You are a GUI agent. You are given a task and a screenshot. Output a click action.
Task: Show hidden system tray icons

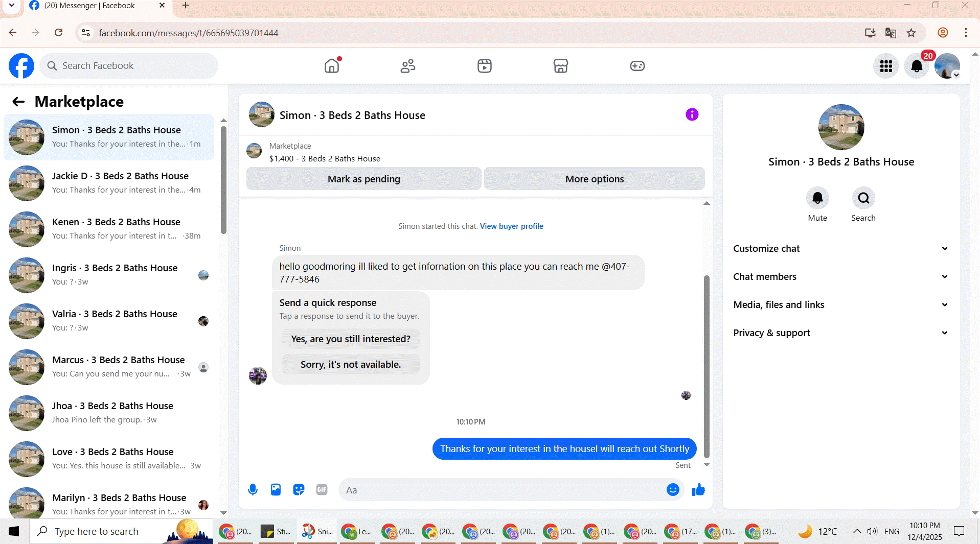857,531
